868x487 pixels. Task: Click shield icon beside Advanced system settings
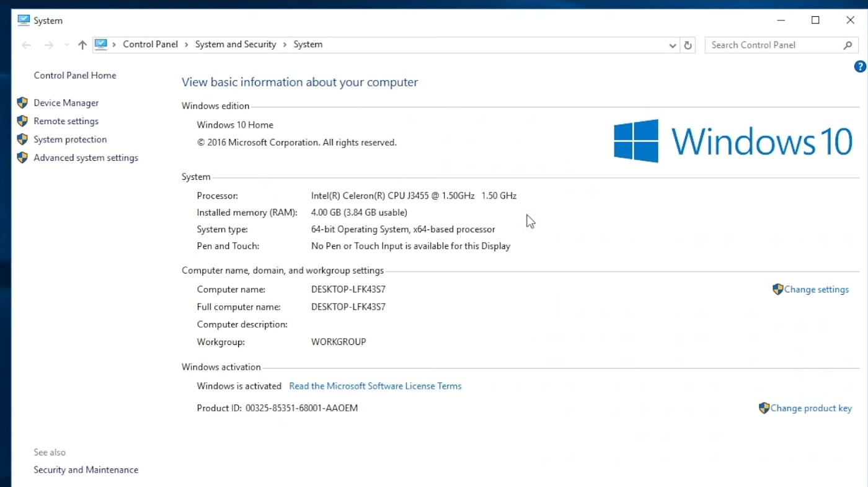[22, 158]
